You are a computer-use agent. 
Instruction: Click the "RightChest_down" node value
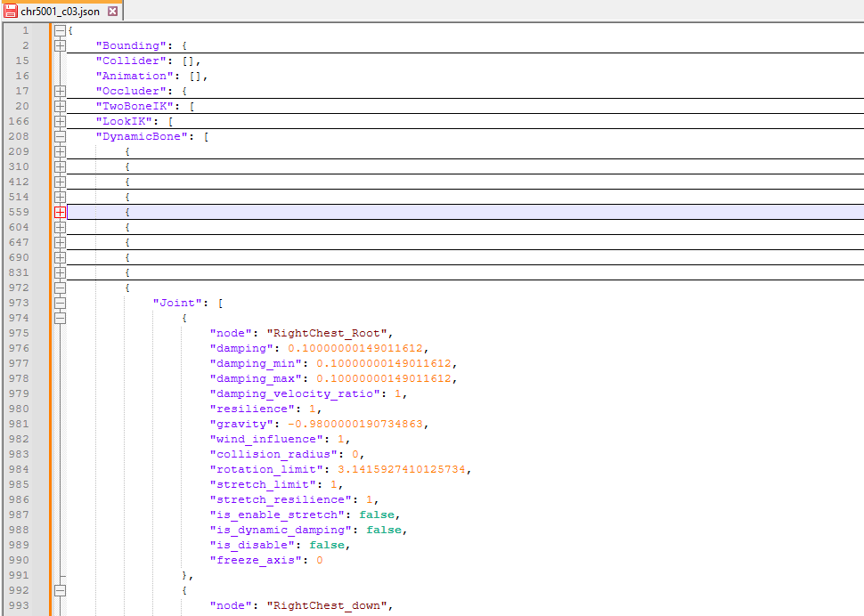pyautogui.click(x=326, y=605)
